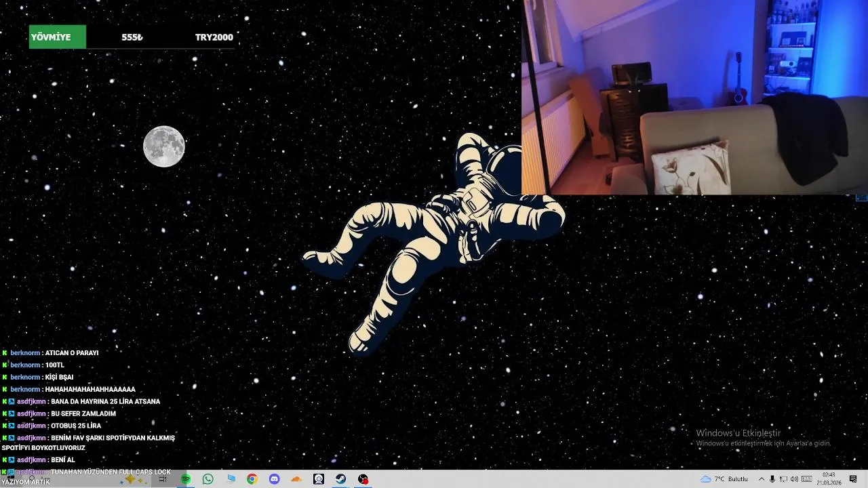Open the notification action center
868x488 pixels.
point(853,479)
